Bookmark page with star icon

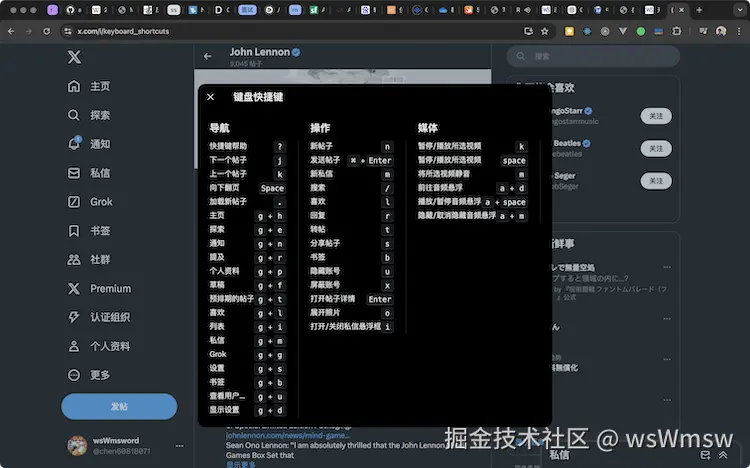544,31
